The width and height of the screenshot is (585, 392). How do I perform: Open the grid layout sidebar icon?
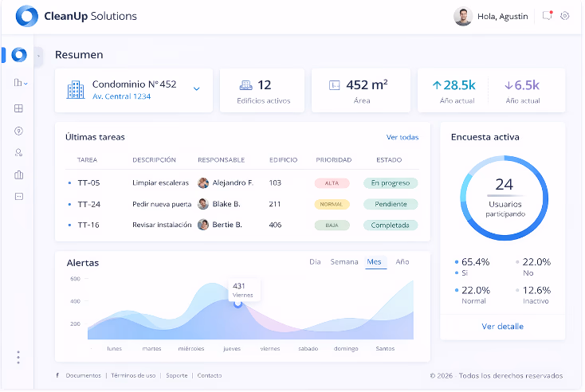(19, 108)
